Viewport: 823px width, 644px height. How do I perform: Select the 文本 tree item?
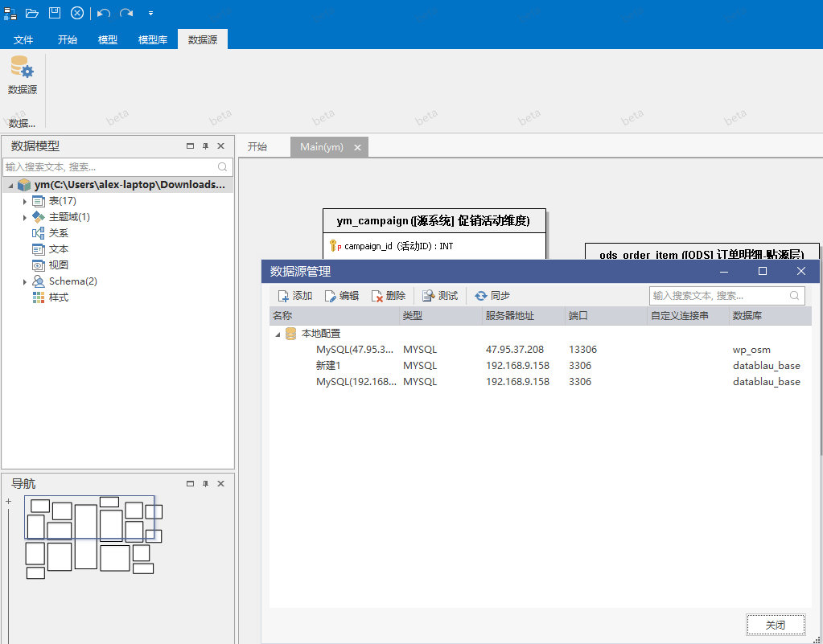click(58, 249)
